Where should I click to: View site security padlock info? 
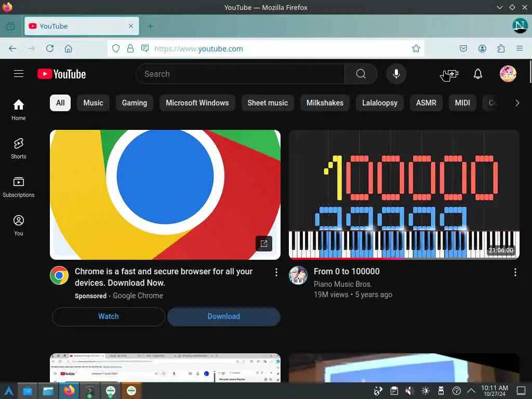(x=130, y=48)
